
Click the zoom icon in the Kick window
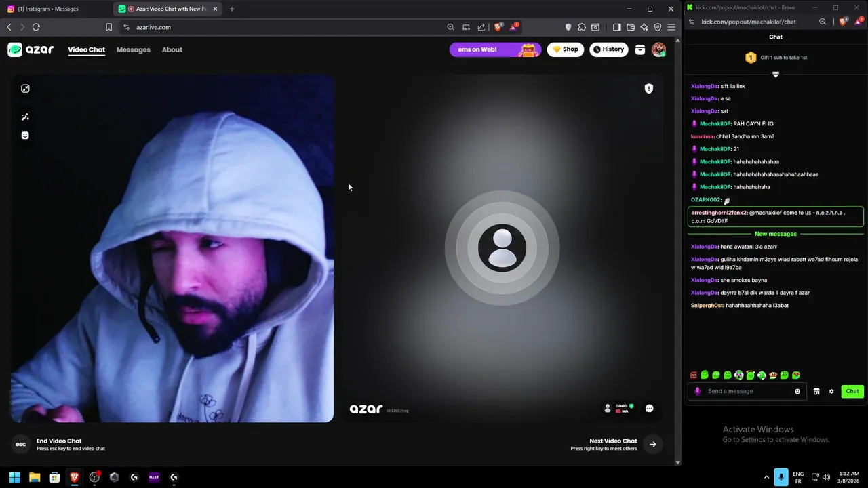(823, 22)
